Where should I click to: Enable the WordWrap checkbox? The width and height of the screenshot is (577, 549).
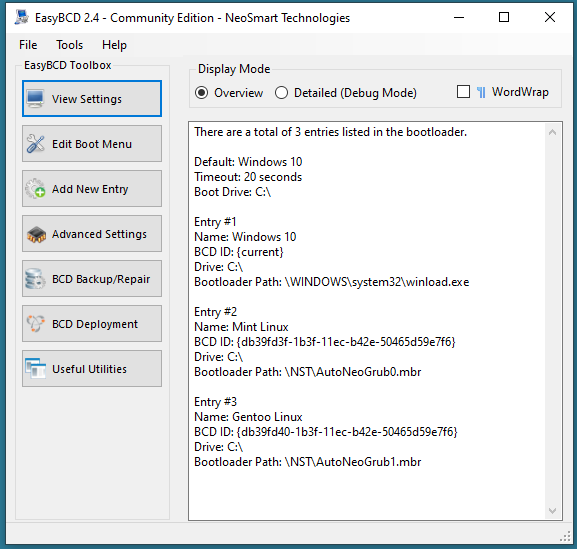pyautogui.click(x=463, y=92)
